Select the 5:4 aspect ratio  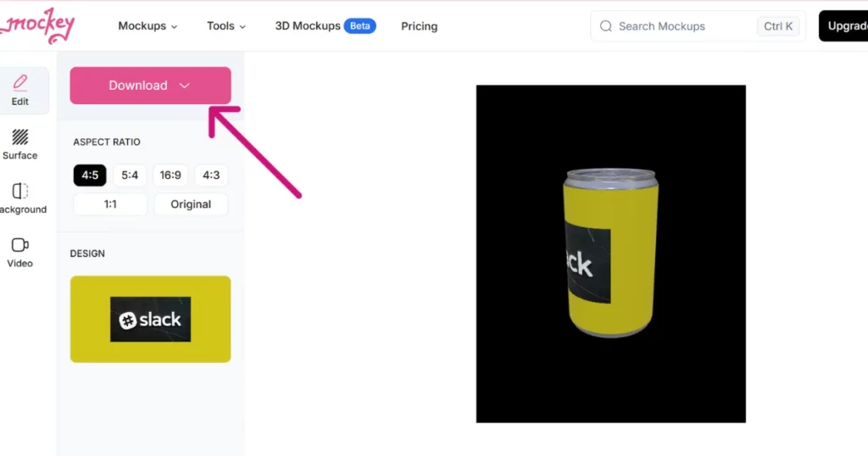click(x=130, y=175)
